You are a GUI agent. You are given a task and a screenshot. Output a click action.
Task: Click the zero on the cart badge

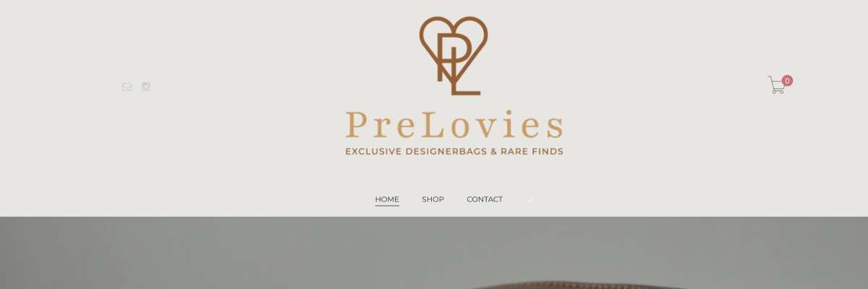787,81
